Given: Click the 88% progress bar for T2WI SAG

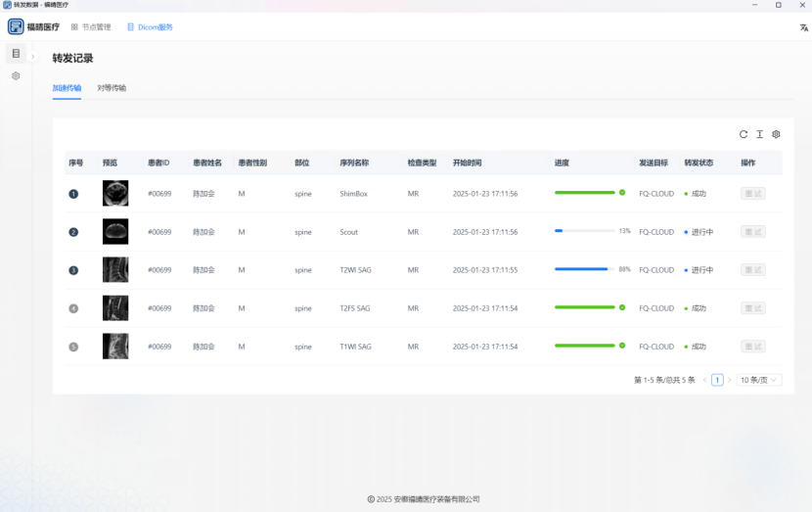Looking at the screenshot, I should click(584, 269).
